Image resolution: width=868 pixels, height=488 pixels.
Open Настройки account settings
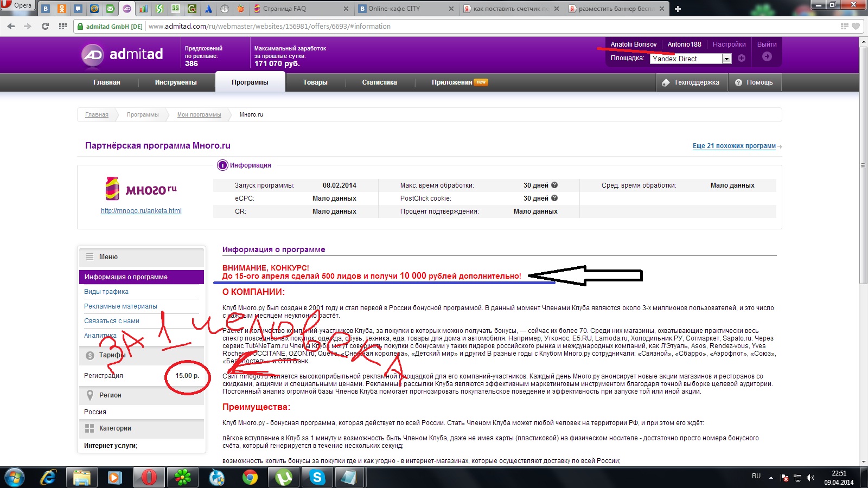729,44
